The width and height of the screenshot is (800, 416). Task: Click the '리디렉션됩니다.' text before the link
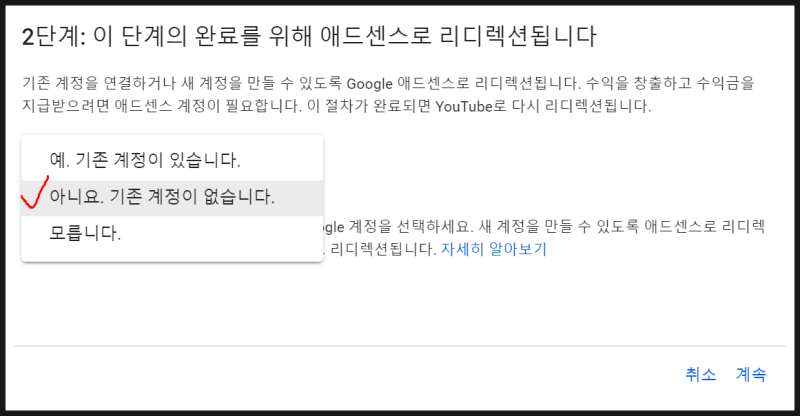(383, 250)
